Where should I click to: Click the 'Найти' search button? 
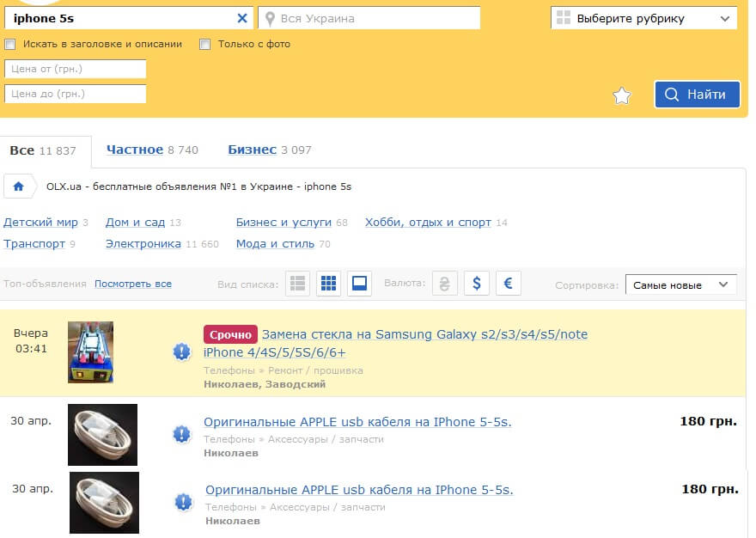pos(697,95)
